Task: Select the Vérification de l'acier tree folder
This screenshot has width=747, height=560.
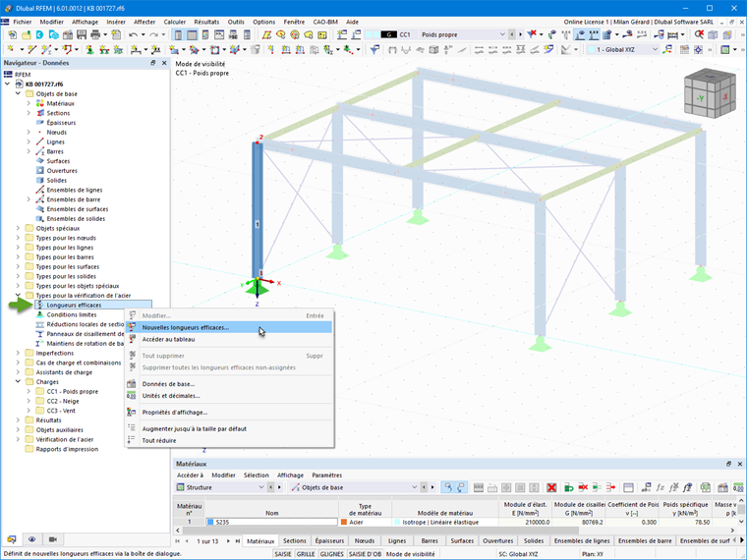Action: [x=65, y=439]
